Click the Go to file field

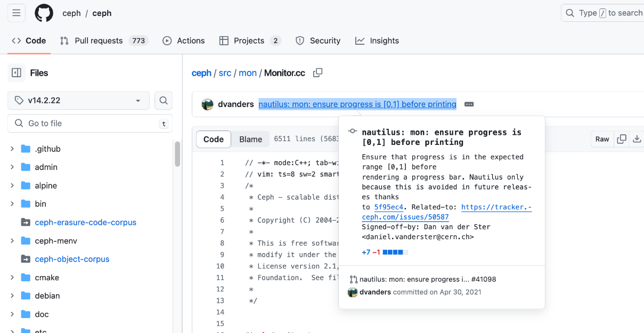(90, 123)
